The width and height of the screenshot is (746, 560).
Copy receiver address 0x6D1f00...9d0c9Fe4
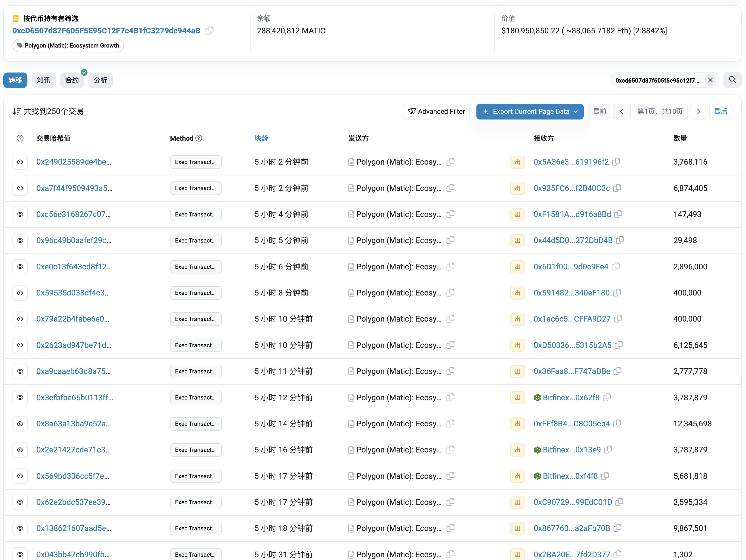point(616,266)
